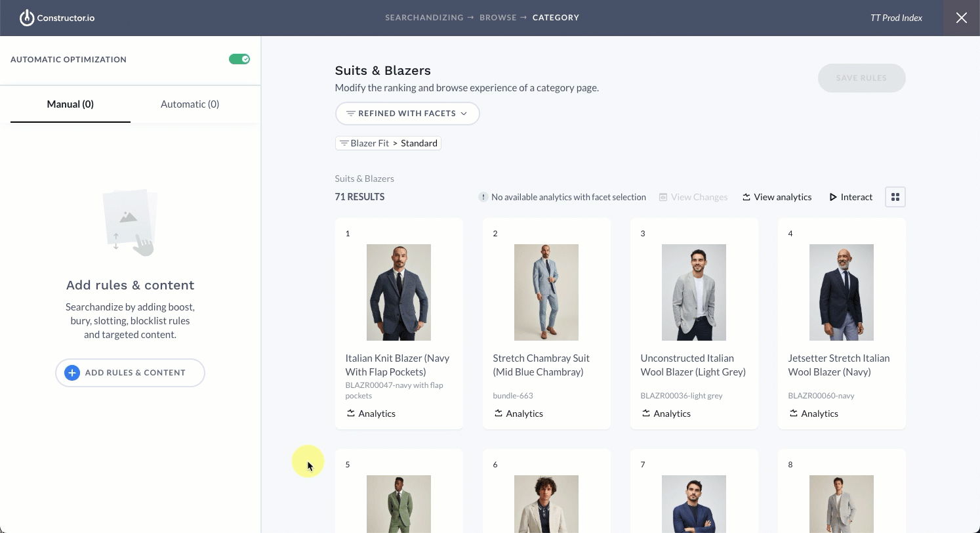Viewport: 980px width, 533px height.
Task: Click Stretch Chambray Suit product title
Action: pos(541,365)
